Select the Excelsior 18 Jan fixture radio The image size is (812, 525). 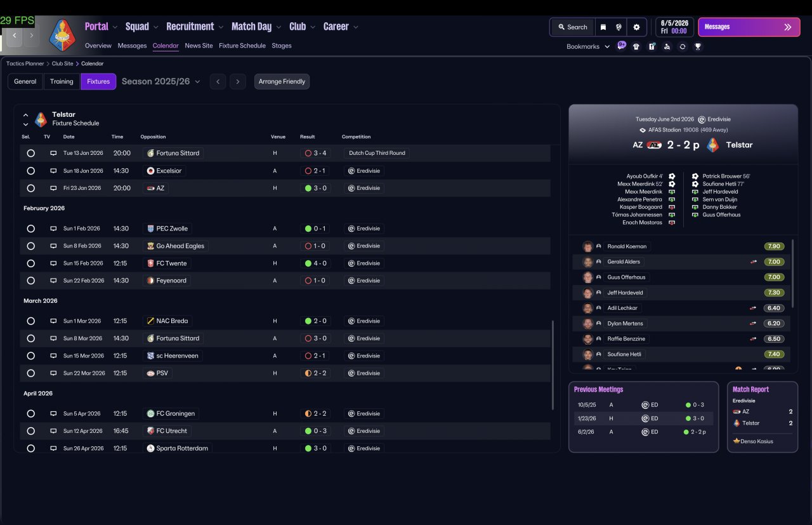click(30, 171)
